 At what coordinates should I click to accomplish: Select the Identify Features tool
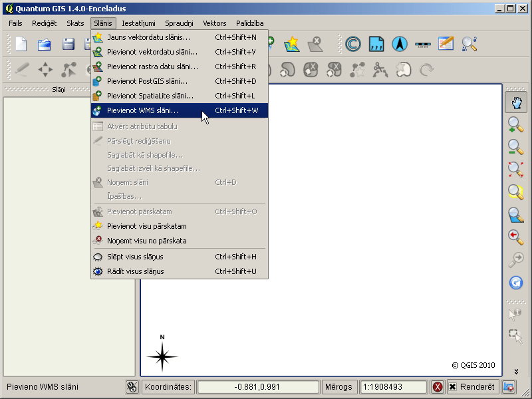(515, 315)
